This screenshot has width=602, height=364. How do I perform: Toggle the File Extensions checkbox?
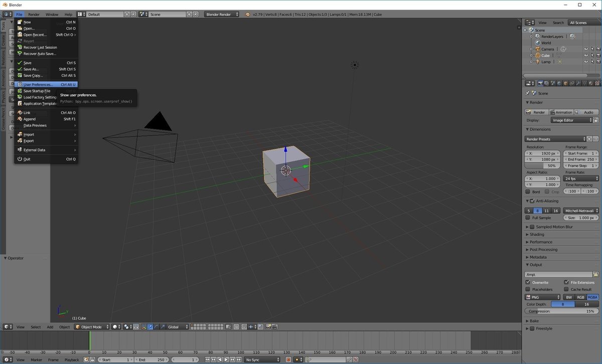(566, 282)
